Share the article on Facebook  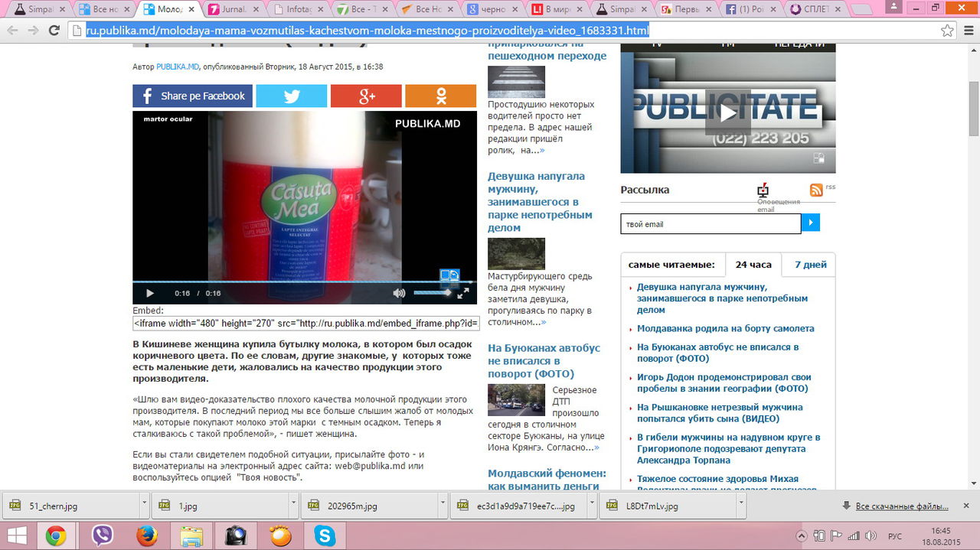coord(192,96)
